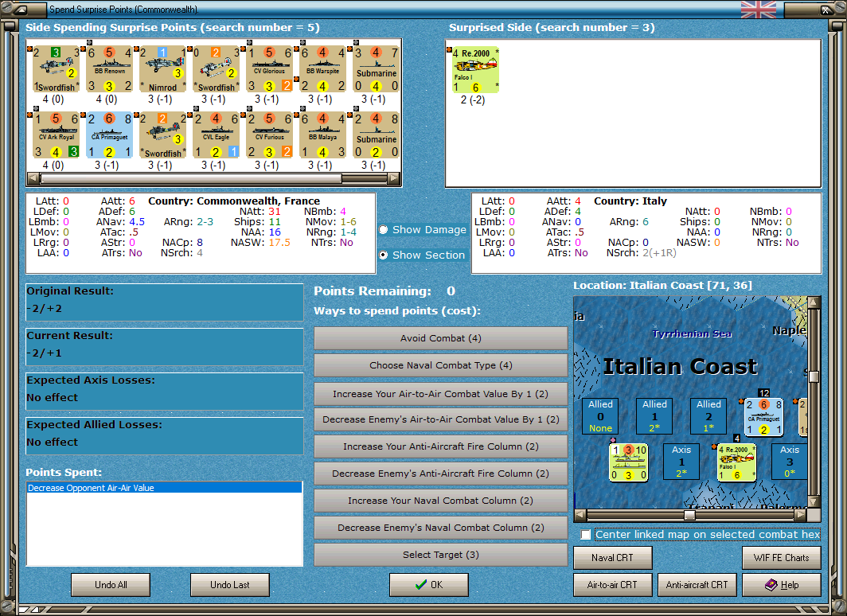Select the BB Malaya battleship counter

tap(322, 135)
